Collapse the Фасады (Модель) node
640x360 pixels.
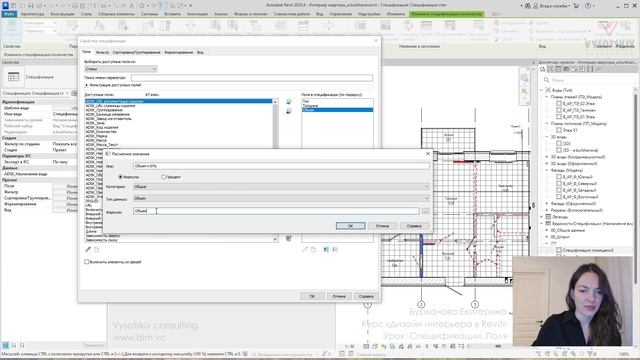[547, 170]
